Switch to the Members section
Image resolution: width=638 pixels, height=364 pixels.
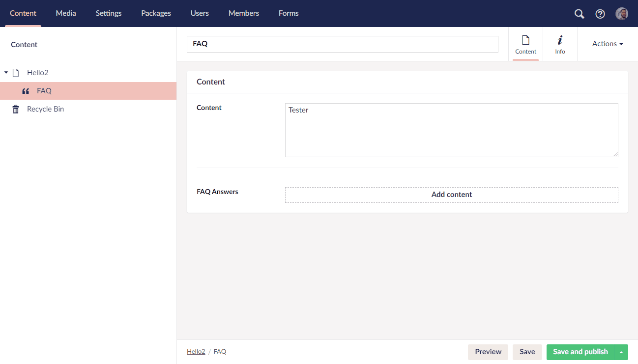[243, 13]
